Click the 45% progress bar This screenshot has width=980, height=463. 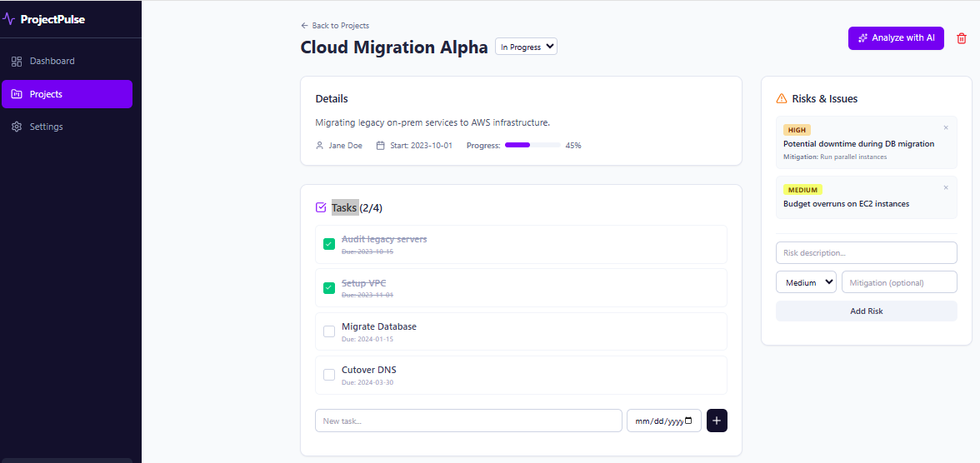pyautogui.click(x=532, y=145)
